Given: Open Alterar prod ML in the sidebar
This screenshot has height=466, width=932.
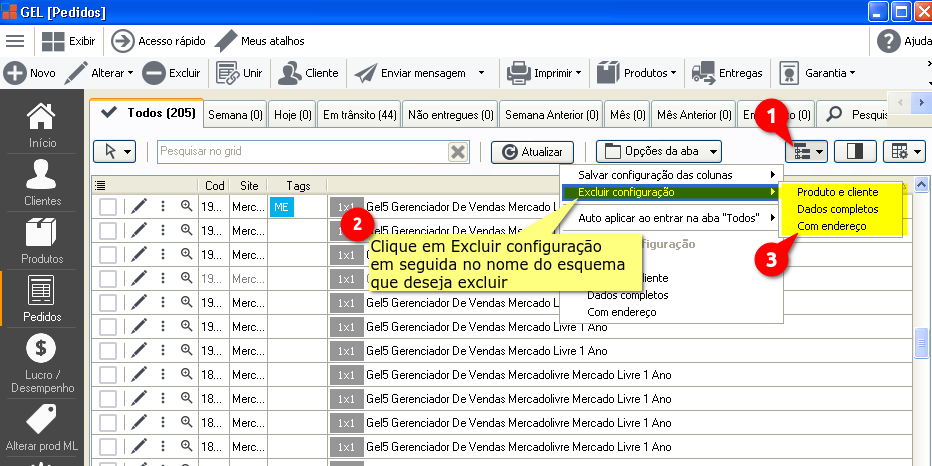Looking at the screenshot, I should coord(42,429).
